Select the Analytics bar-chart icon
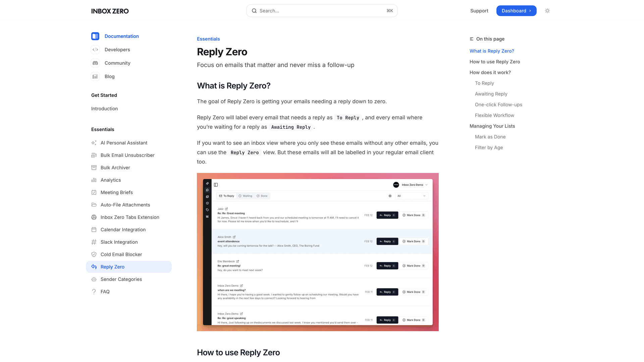The height and width of the screenshot is (362, 644). pos(94,180)
